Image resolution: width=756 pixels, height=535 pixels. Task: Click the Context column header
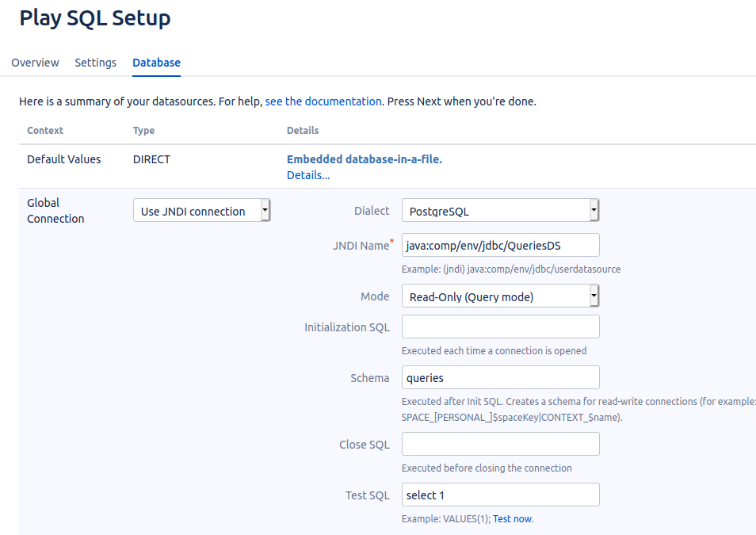[x=45, y=131]
